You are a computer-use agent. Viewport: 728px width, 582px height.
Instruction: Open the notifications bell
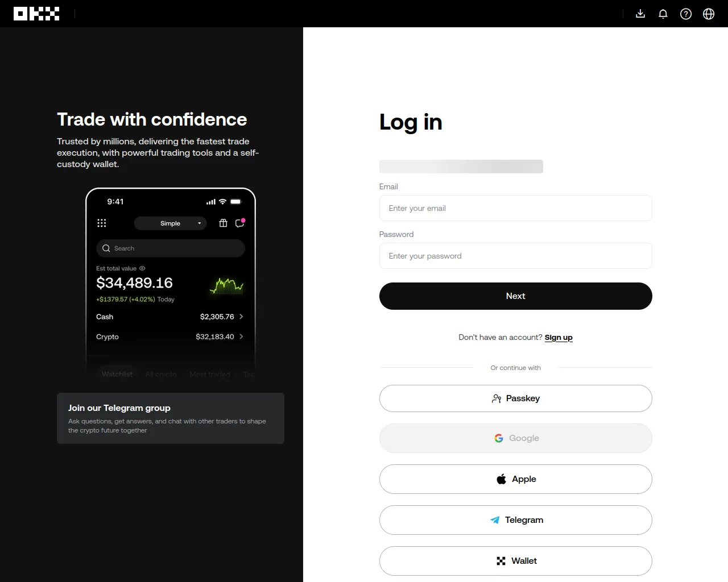(x=663, y=14)
